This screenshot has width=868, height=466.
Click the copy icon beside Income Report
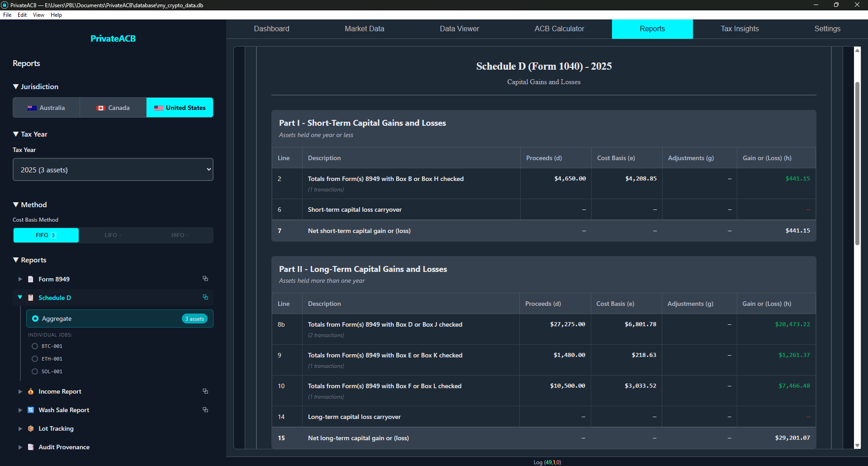[205, 391]
